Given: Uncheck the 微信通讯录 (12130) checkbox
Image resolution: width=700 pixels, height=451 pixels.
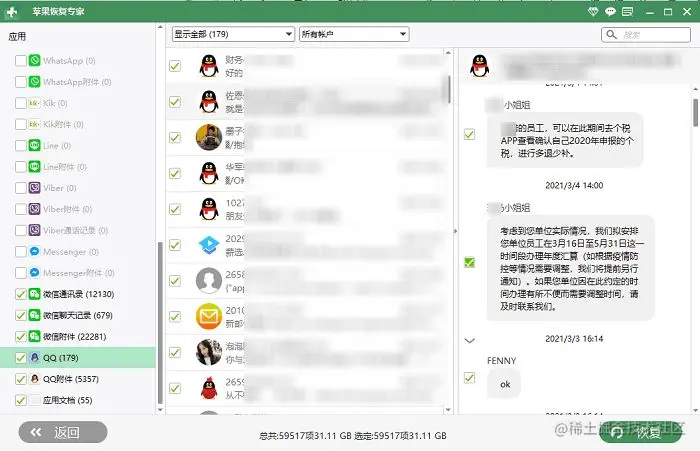Looking at the screenshot, I should coord(21,294).
